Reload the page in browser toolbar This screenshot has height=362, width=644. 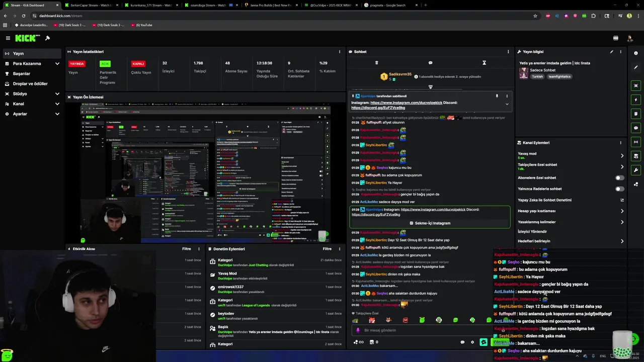24,16
